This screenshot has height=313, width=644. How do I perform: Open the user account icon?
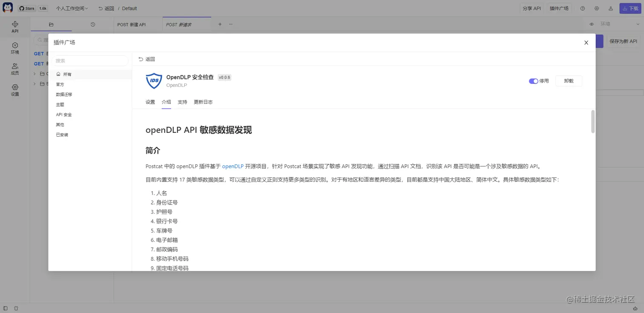click(x=611, y=8)
